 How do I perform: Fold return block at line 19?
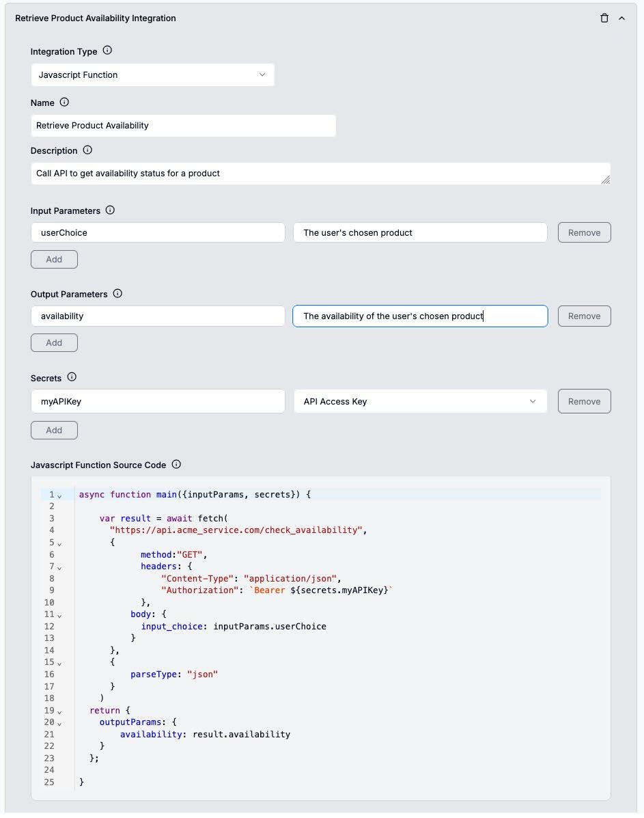tap(59, 711)
